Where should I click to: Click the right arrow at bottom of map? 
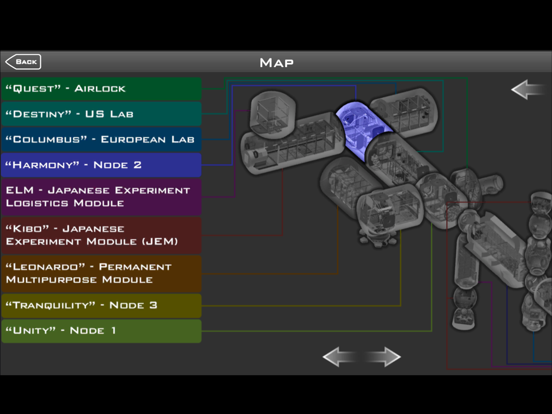[x=382, y=357]
